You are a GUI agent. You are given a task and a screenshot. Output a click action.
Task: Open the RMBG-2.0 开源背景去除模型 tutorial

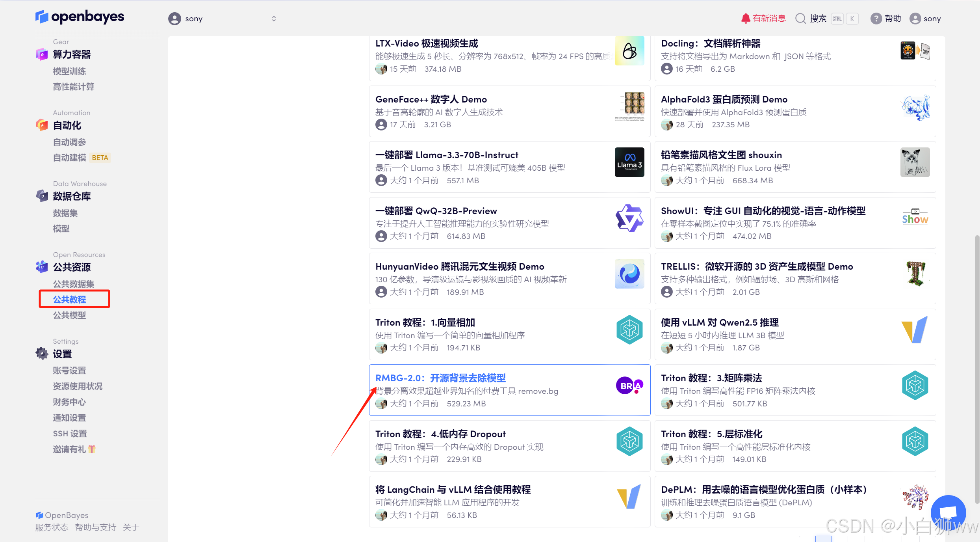click(x=440, y=378)
